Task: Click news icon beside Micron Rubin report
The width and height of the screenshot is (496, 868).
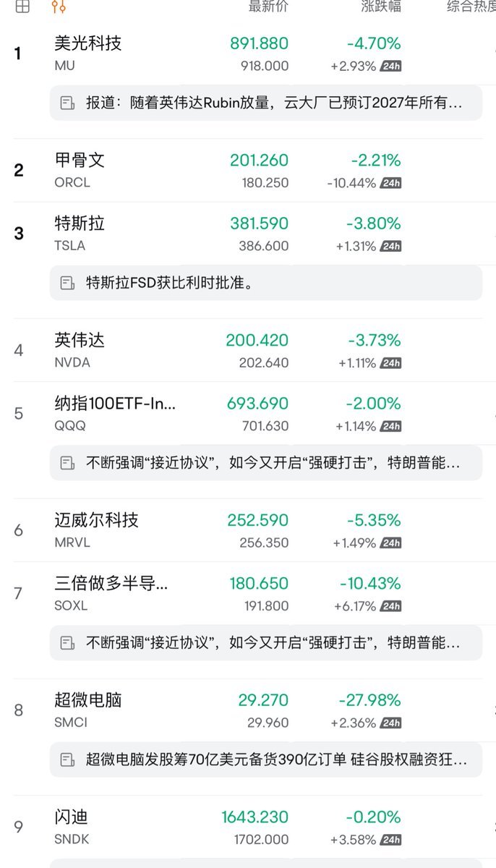Action: [67, 103]
